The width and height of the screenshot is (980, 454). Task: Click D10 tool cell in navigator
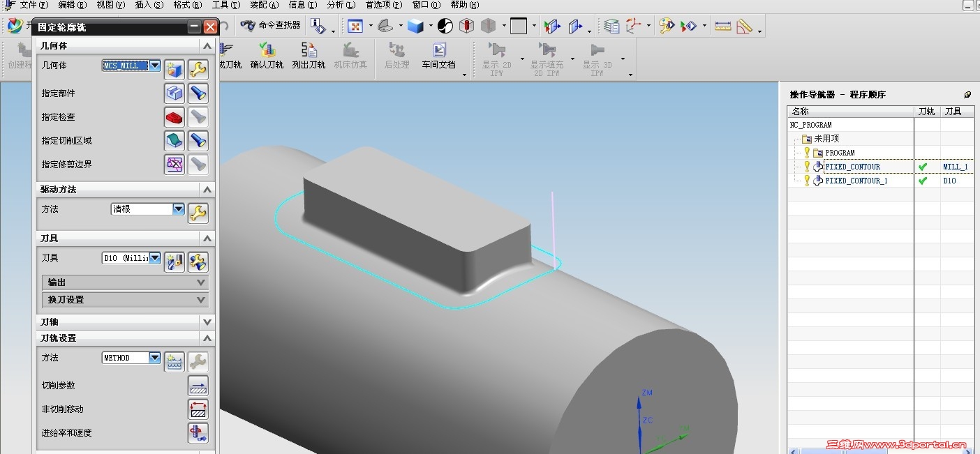coord(949,181)
